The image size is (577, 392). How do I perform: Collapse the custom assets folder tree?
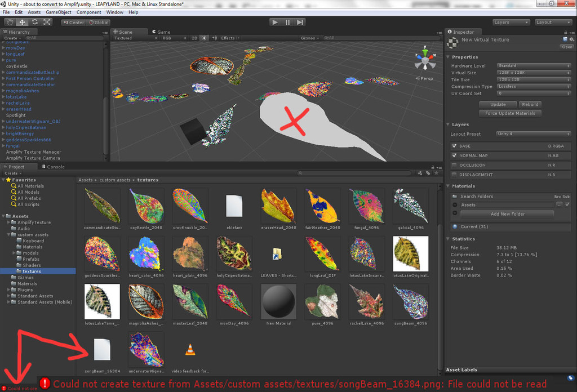(9, 235)
